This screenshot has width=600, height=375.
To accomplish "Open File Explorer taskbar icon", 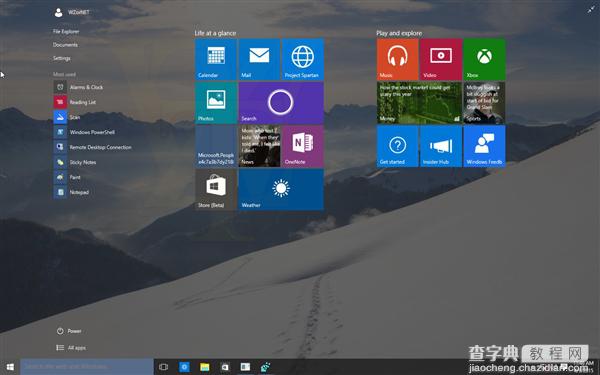I will (x=205, y=367).
